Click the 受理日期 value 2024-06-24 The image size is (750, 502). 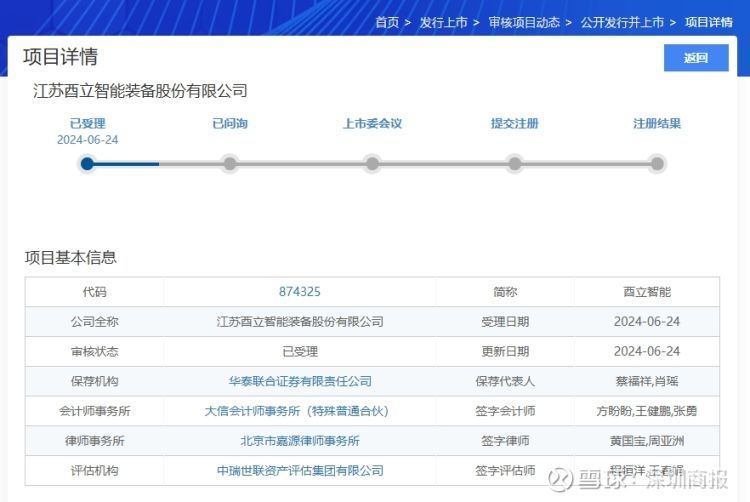647,321
